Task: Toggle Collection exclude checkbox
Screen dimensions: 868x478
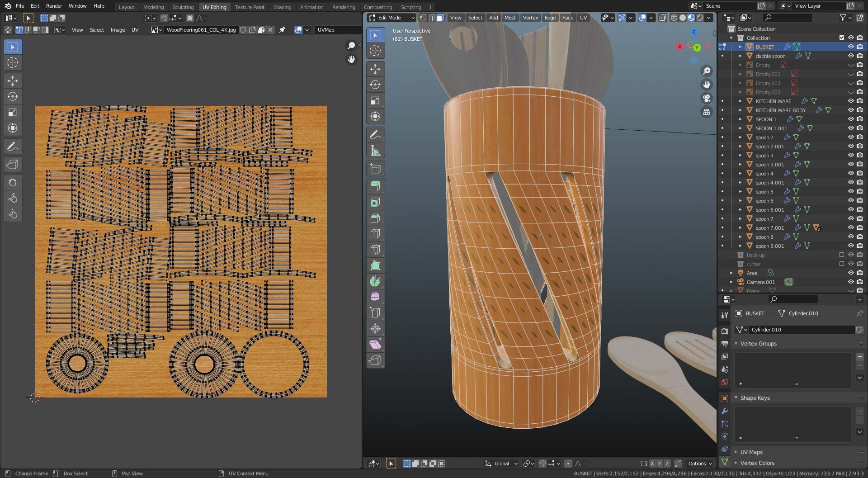Action: tap(842, 38)
